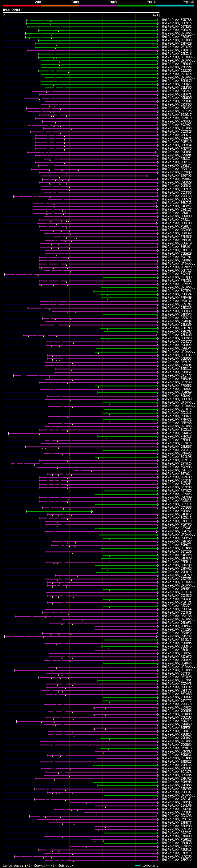
Task: Select the UniRef100_C0PQ51 label
Action: tap(176, 152)
